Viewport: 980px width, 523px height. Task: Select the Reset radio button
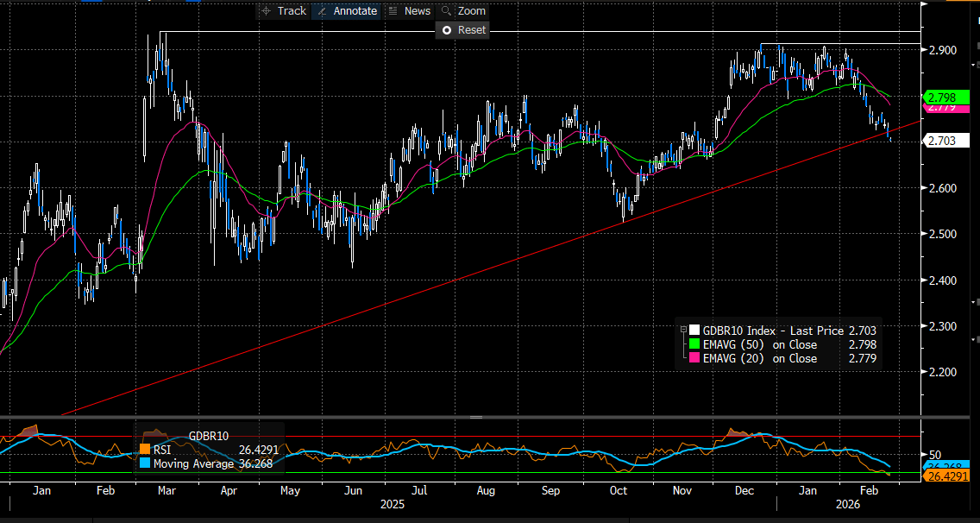(447, 30)
